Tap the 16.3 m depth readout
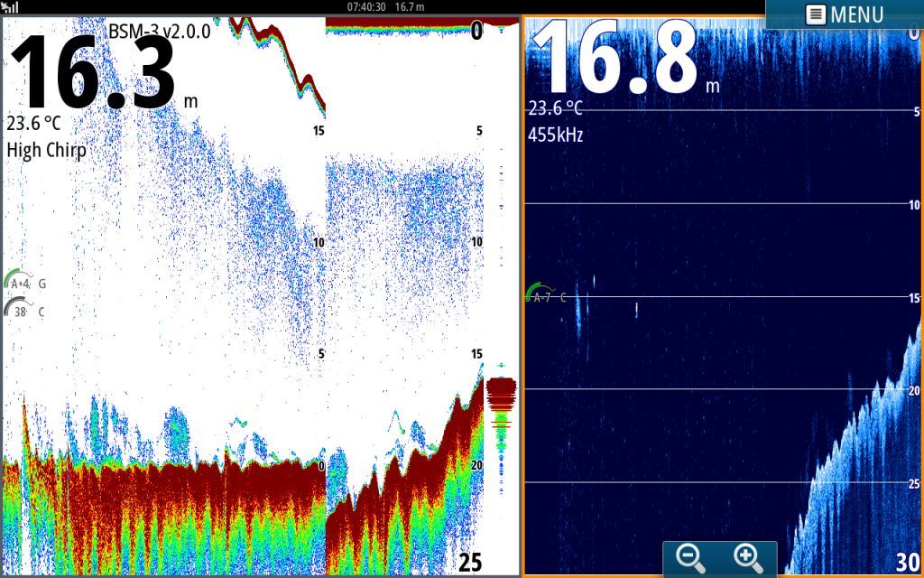Viewport: 924px width, 578px height. click(104, 73)
